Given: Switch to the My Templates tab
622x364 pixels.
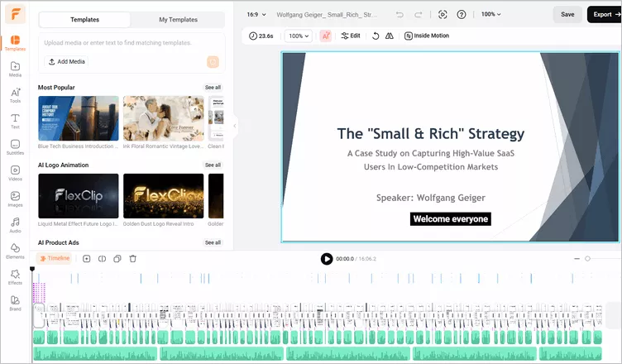Looking at the screenshot, I should click(178, 20).
